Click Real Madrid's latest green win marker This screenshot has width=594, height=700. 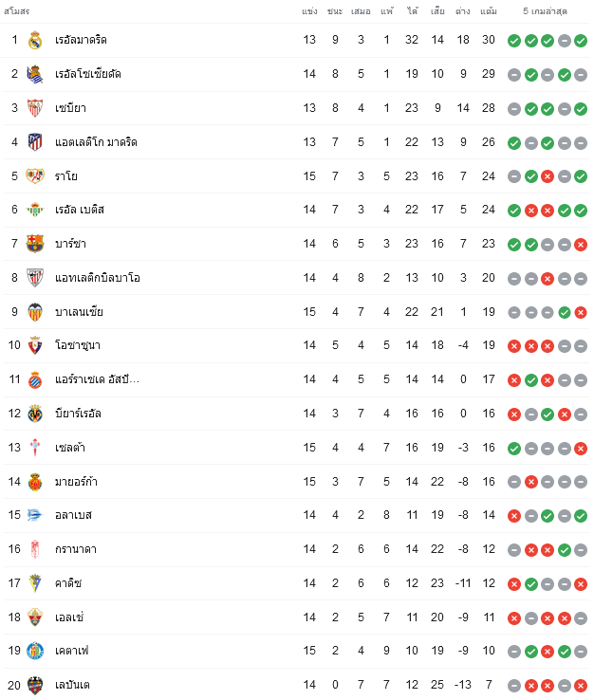(x=581, y=41)
